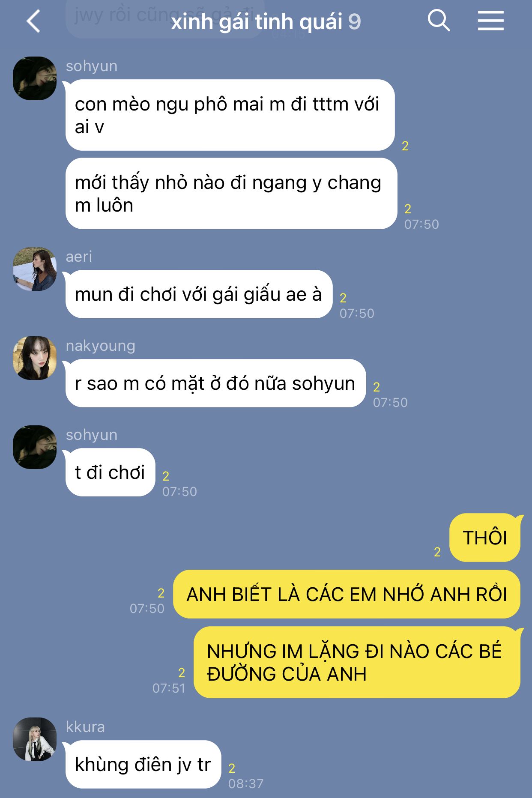Tap sohyun's avatar next to 't đi chơi'
Screen dimensions: 532x798
point(35,447)
